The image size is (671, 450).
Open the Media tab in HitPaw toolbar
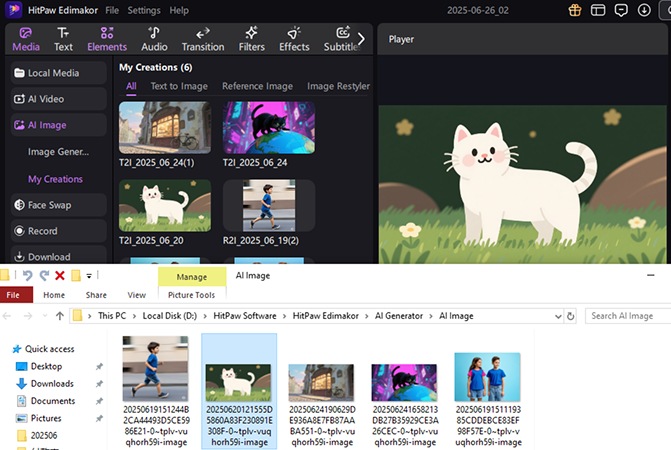[26, 39]
